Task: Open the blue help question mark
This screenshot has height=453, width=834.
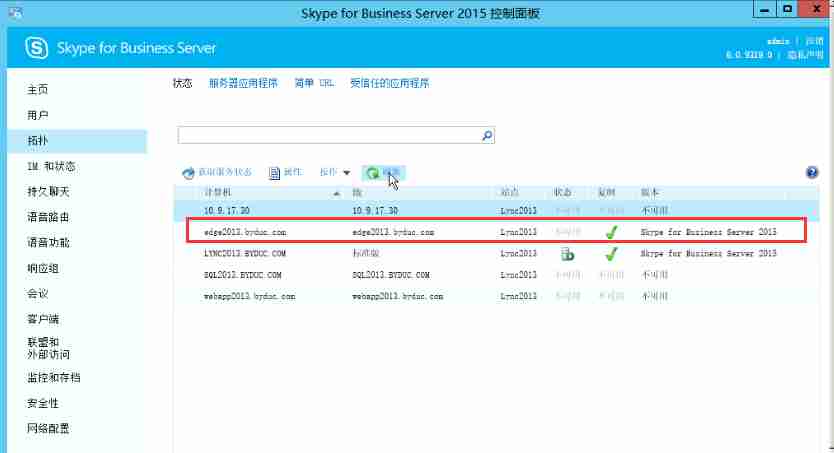Action: (x=812, y=172)
